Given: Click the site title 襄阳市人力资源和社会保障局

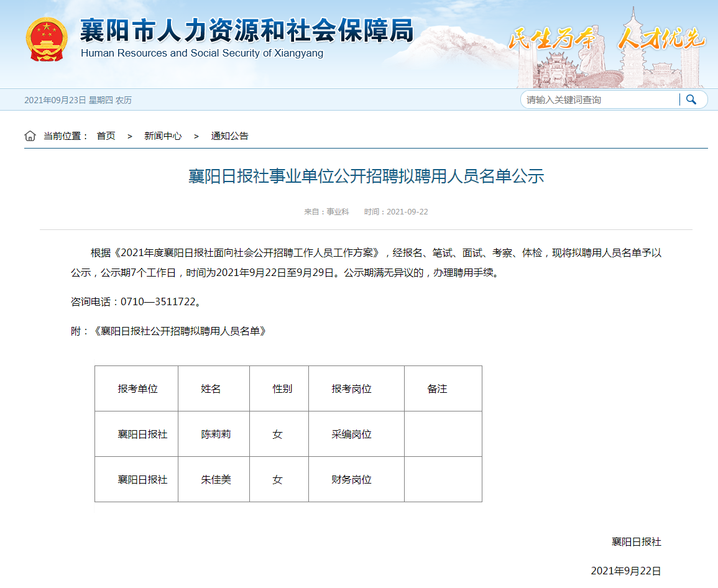Looking at the screenshot, I should [x=246, y=29].
